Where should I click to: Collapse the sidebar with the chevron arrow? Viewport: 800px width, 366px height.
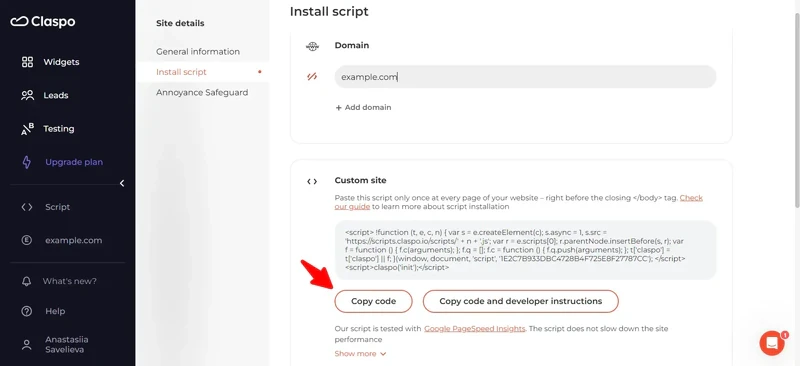click(122, 183)
